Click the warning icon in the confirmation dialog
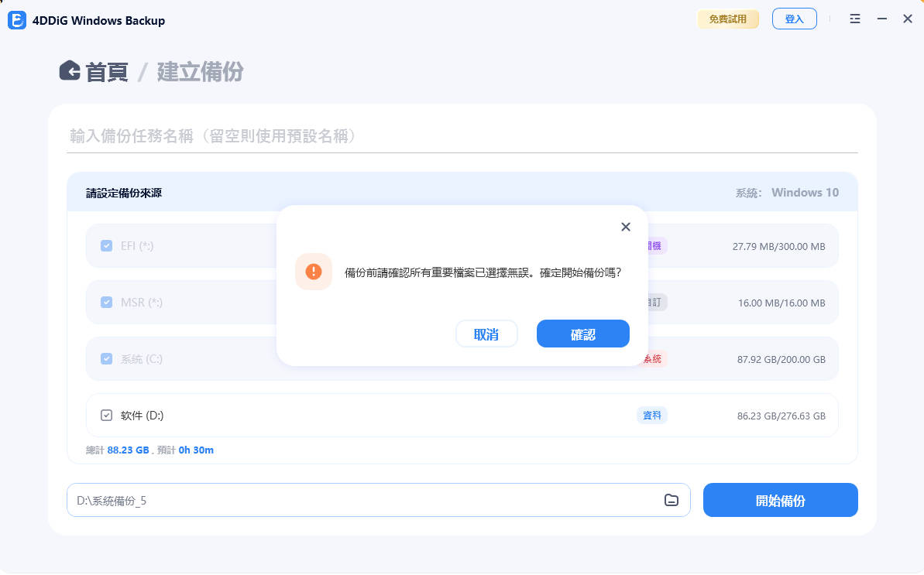 tap(314, 272)
